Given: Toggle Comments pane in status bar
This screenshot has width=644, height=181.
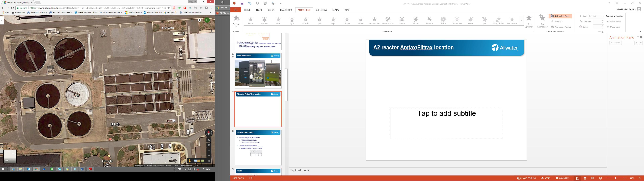Looking at the screenshot, I should pyautogui.click(x=562, y=178).
